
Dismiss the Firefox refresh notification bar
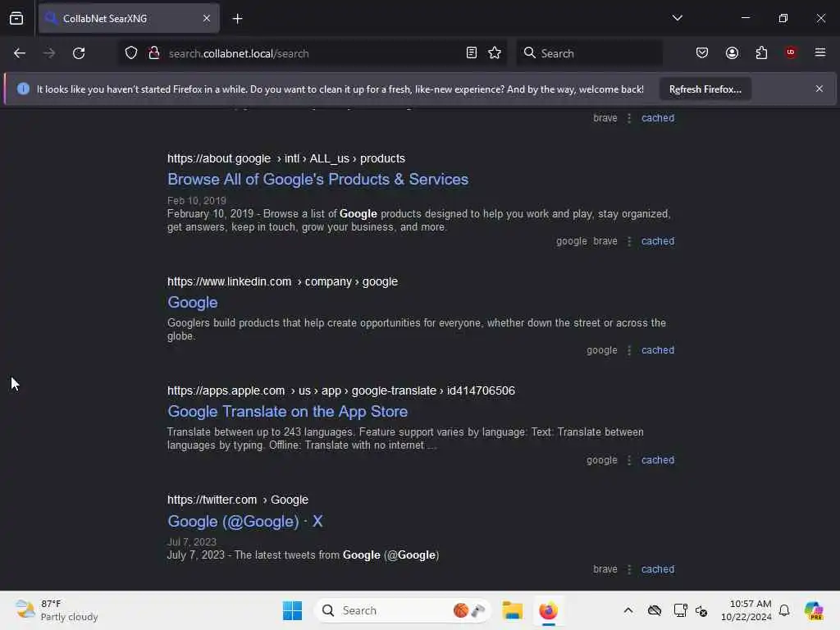pyautogui.click(x=819, y=89)
